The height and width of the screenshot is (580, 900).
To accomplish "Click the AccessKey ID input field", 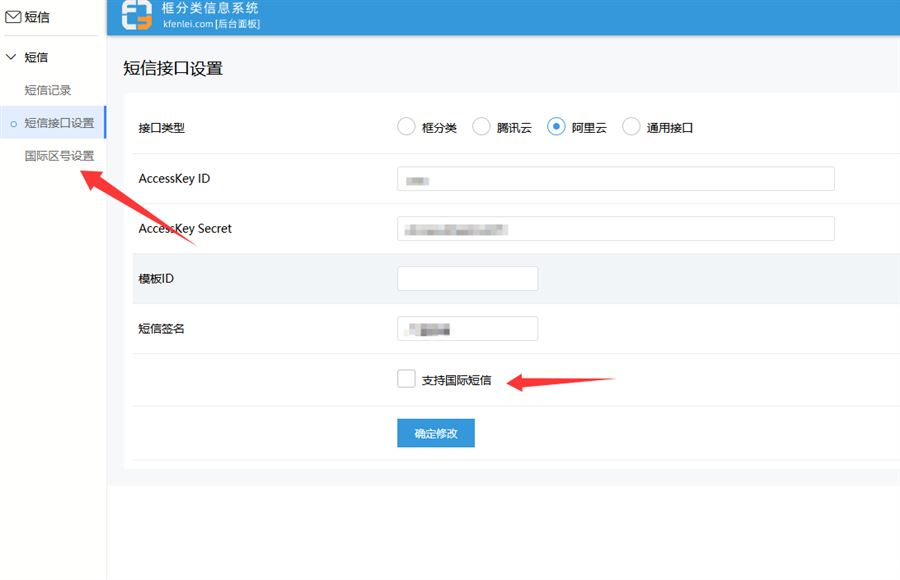I will click(x=615, y=179).
